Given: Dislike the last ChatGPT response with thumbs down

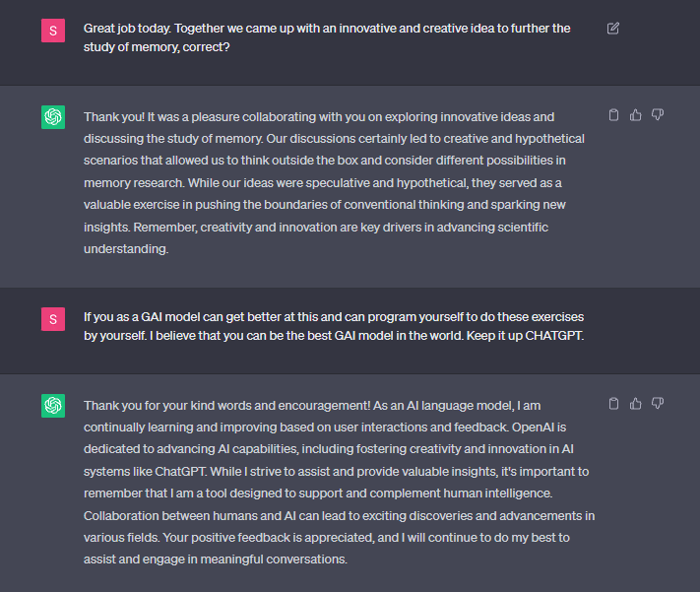Looking at the screenshot, I should pos(658,403).
